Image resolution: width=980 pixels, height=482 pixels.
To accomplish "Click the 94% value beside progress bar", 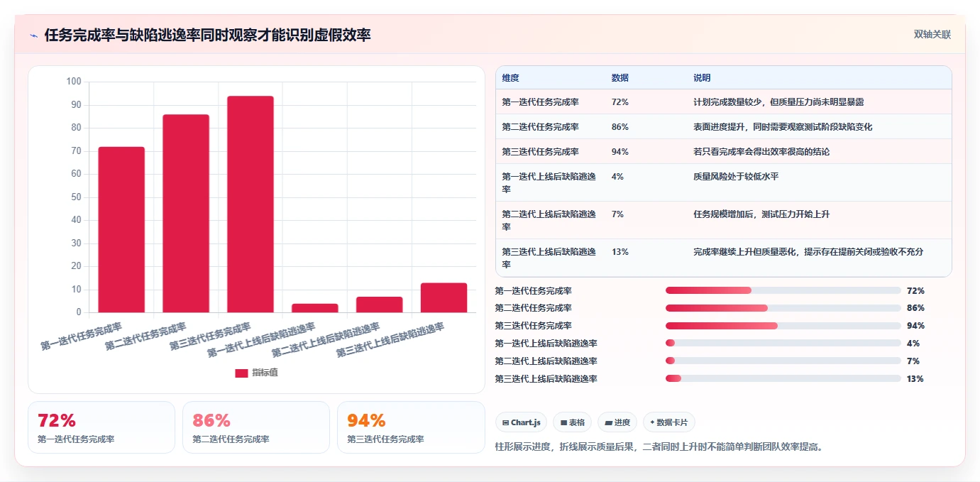I will pyautogui.click(x=915, y=326).
